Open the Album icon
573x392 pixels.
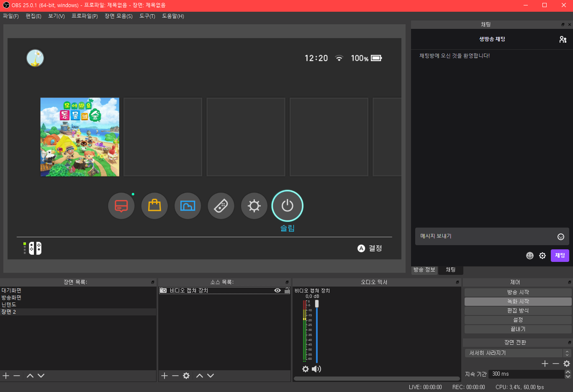(x=188, y=206)
